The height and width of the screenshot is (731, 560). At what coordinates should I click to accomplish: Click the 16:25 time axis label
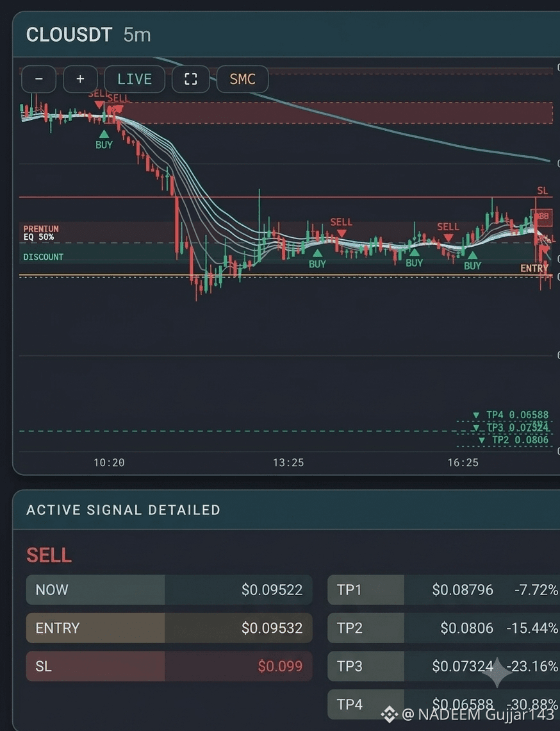(x=463, y=462)
